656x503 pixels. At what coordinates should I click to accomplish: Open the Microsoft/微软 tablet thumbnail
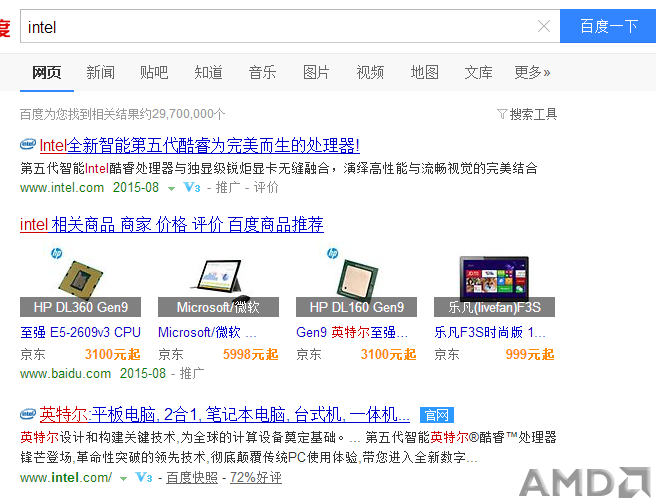(218, 282)
